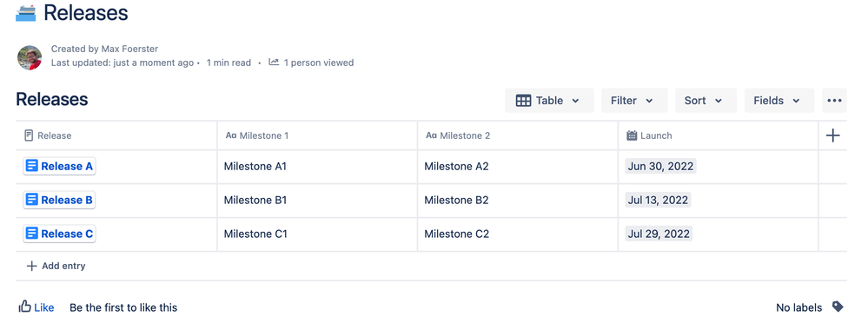
Task: Open the Release A page link
Action: coord(59,166)
